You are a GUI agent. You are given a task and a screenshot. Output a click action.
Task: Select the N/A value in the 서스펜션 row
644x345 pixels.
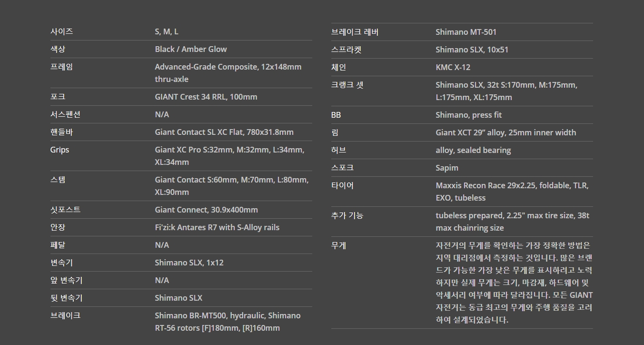coord(162,114)
